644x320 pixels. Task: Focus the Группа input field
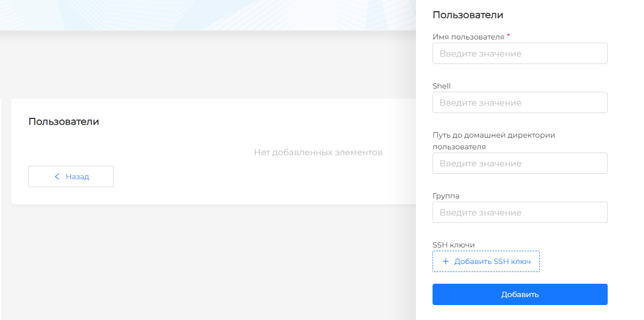520,212
